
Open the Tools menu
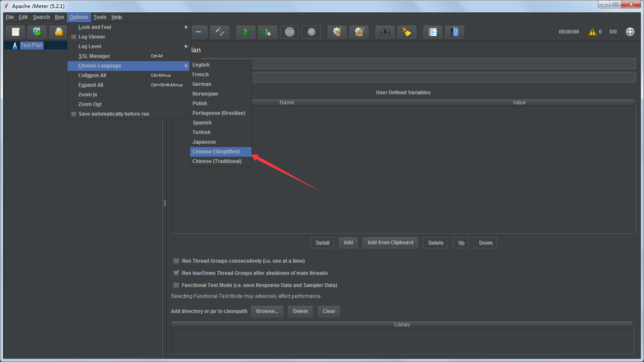100,17
